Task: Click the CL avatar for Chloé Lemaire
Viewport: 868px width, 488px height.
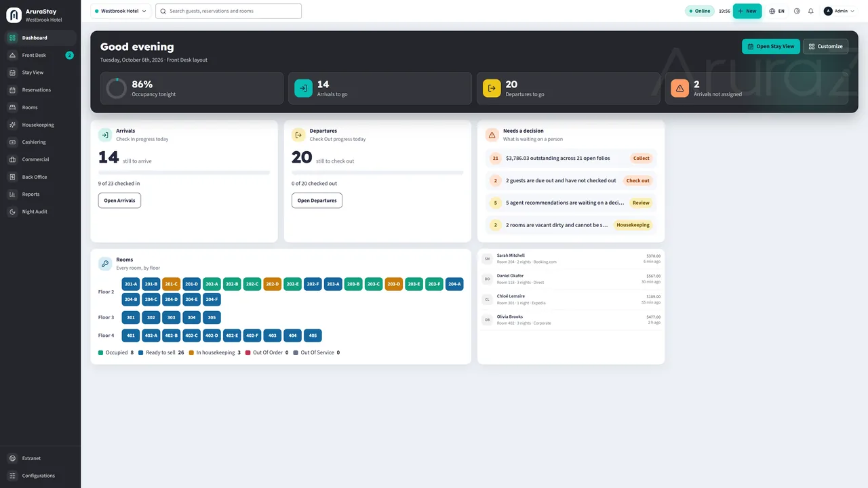Action: [x=487, y=300]
